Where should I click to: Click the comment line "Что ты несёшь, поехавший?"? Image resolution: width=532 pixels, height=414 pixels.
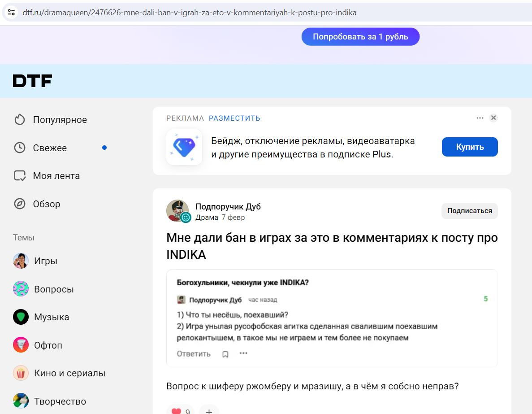pos(233,315)
